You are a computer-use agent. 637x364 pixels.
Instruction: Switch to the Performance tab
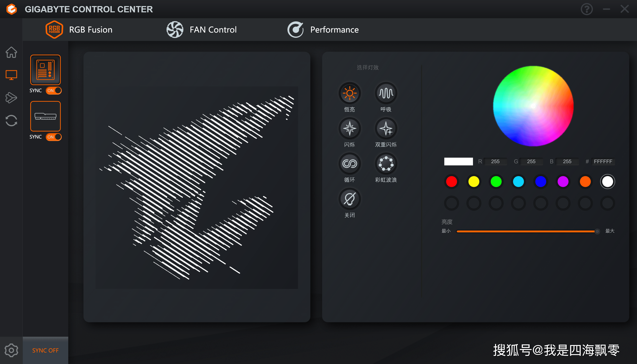click(x=334, y=29)
